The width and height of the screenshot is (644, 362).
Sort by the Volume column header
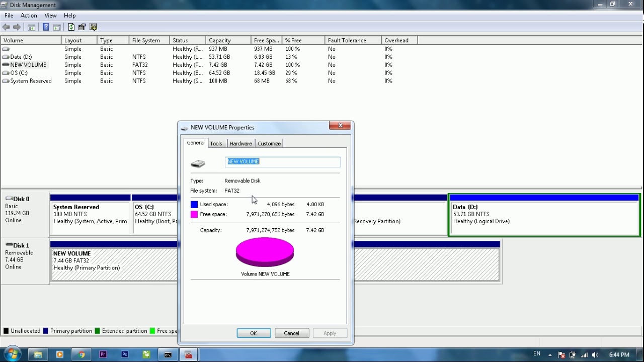point(31,40)
